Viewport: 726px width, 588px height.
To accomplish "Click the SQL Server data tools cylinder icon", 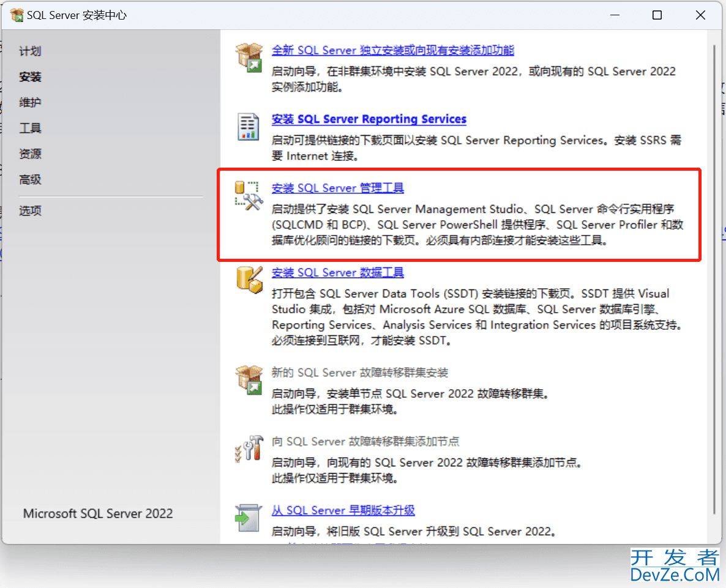I will (x=250, y=280).
